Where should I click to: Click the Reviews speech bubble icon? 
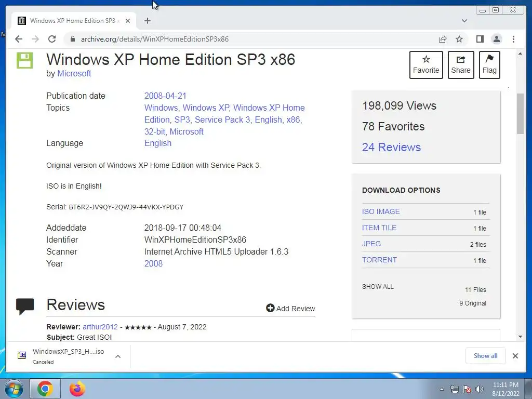tap(25, 306)
